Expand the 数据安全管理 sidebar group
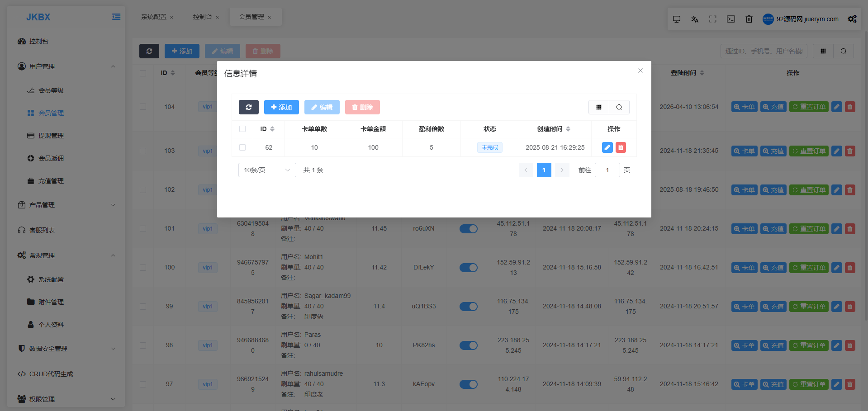The width and height of the screenshot is (868, 411). click(66, 349)
